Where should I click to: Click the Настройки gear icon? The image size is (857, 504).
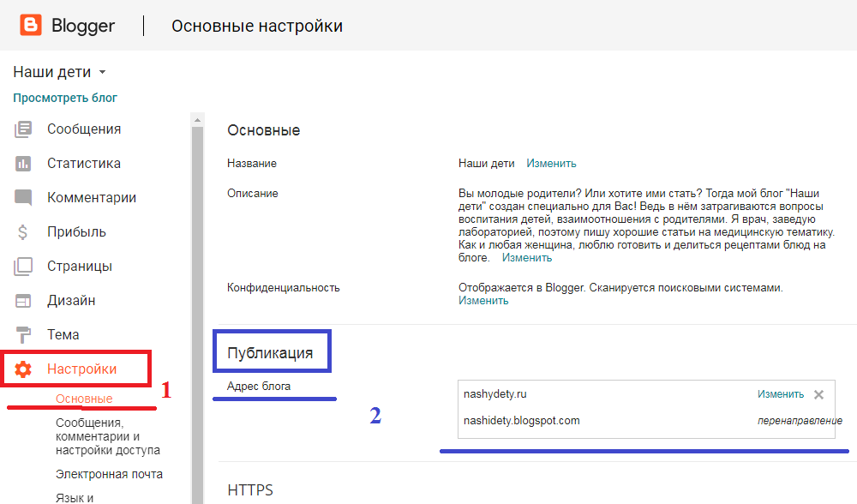[x=23, y=369]
